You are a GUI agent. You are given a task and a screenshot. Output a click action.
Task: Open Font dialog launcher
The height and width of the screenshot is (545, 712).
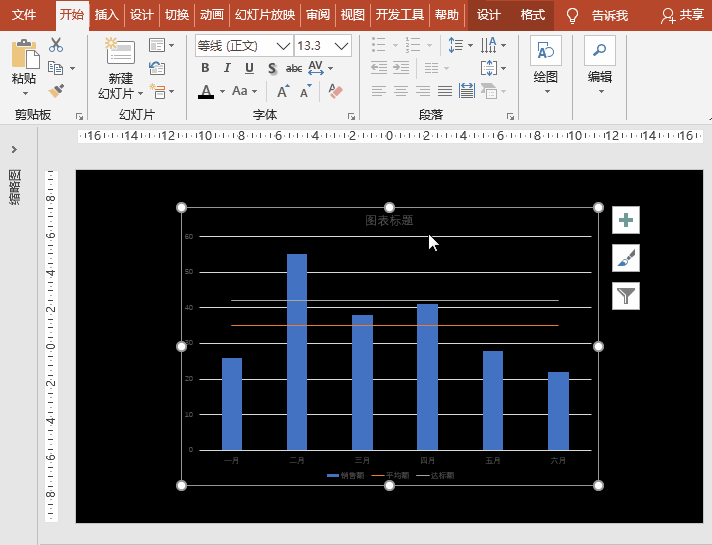351,117
